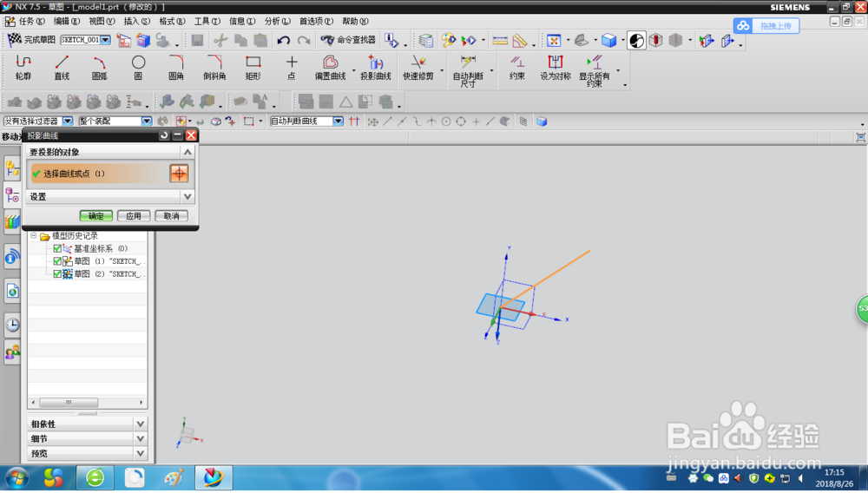Open the 自动判断曲线 curve rule dropdown
Viewport: 868px width, 493px height.
click(339, 122)
